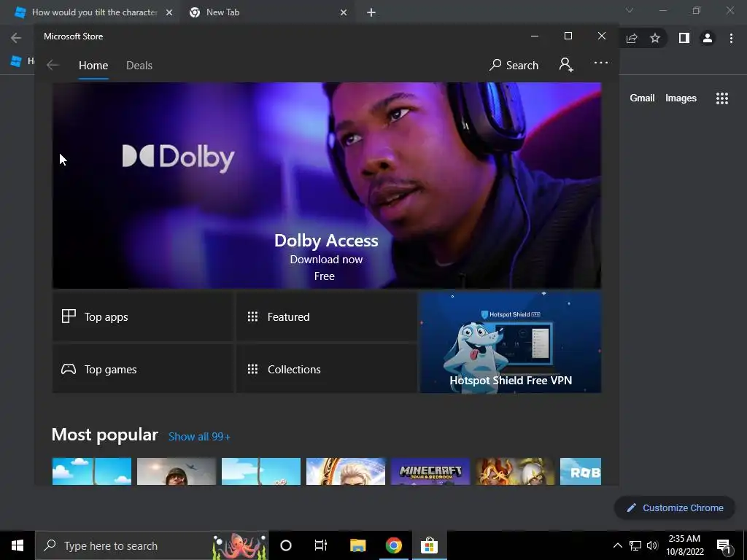Show hidden system tray icons

tap(617, 545)
